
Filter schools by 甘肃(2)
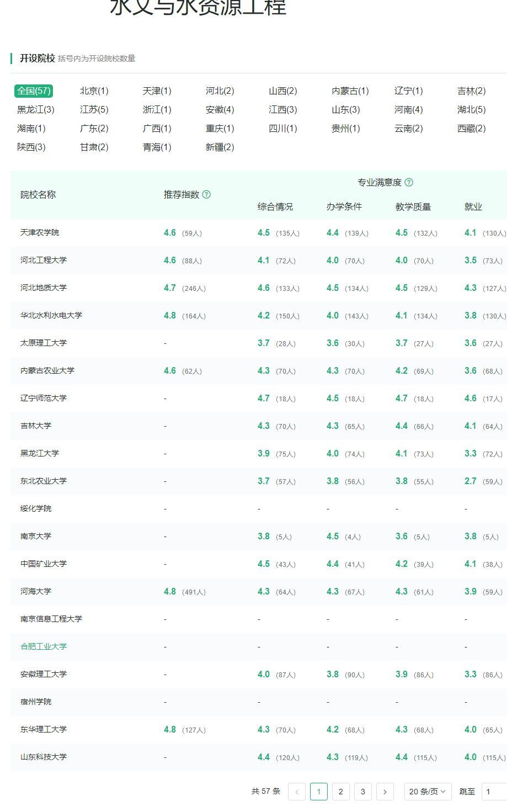click(x=94, y=147)
